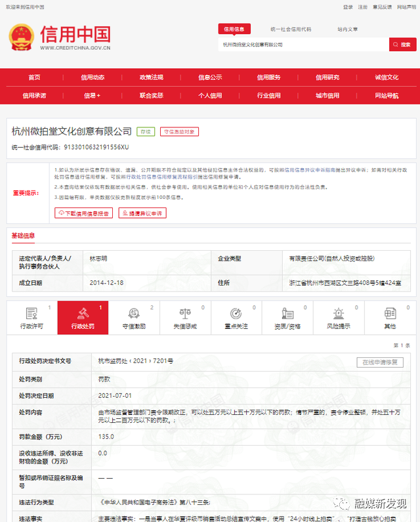Submit an objection appeal (提请异议申诉)
This screenshot has height=522, width=420.
142,213
